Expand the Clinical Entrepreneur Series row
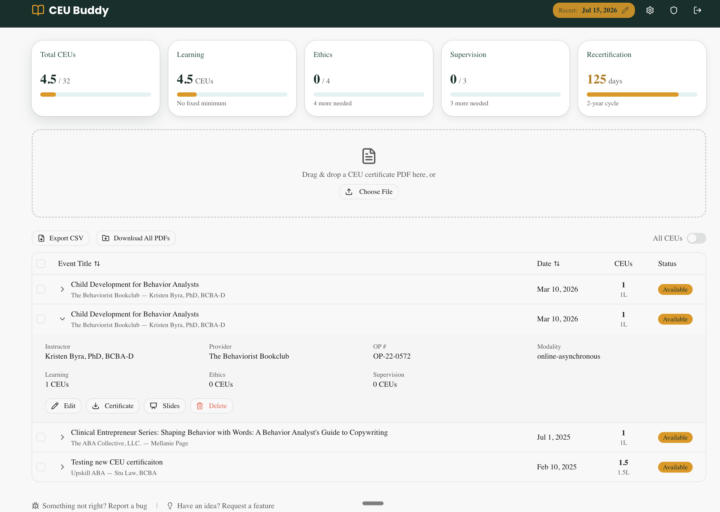This screenshot has width=720, height=512. click(62, 437)
